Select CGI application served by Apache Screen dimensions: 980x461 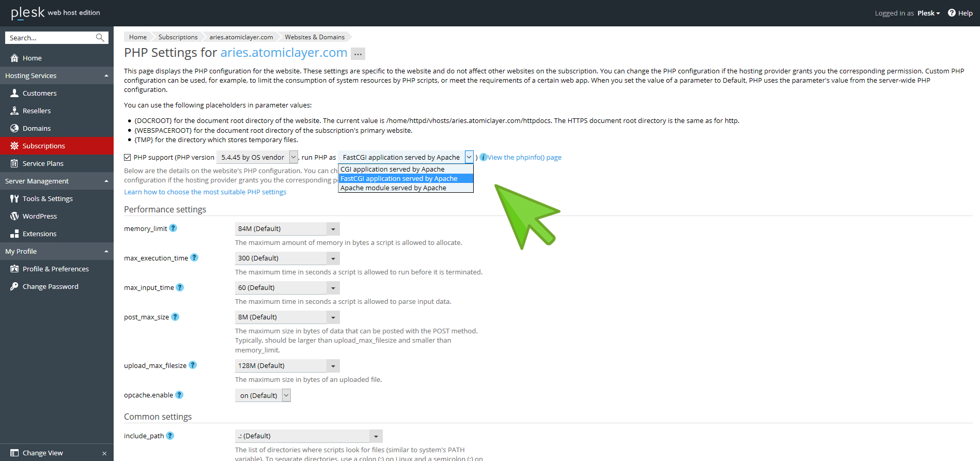(x=392, y=169)
